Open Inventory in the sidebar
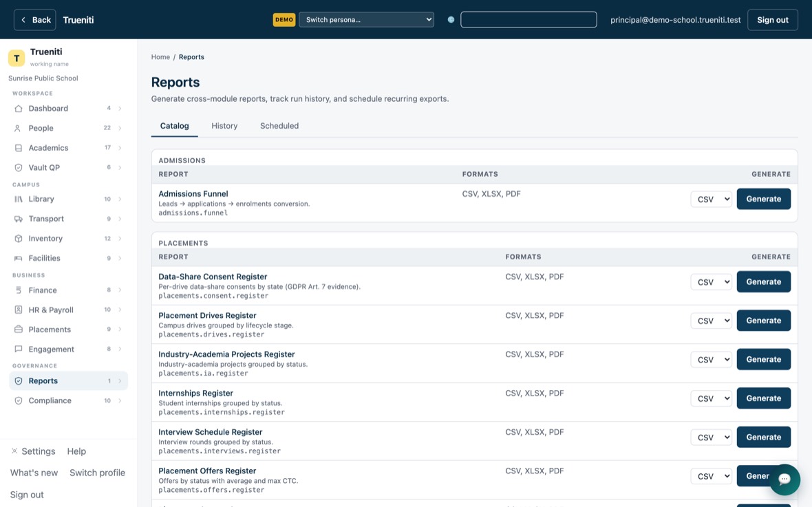The image size is (812, 507). [x=68, y=238]
